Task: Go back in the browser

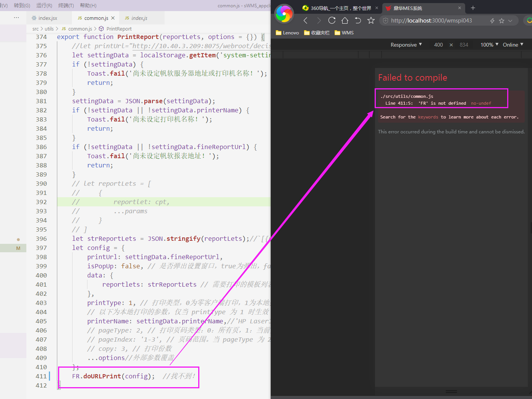Action: [306, 21]
